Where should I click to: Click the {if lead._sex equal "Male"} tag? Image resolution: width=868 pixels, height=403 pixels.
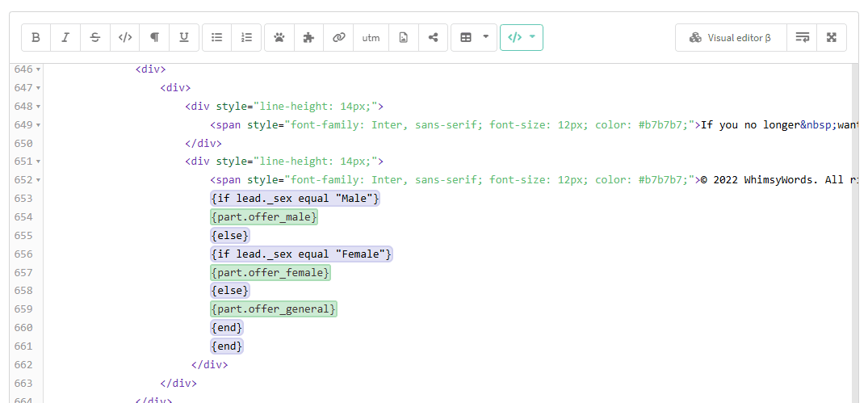point(295,198)
